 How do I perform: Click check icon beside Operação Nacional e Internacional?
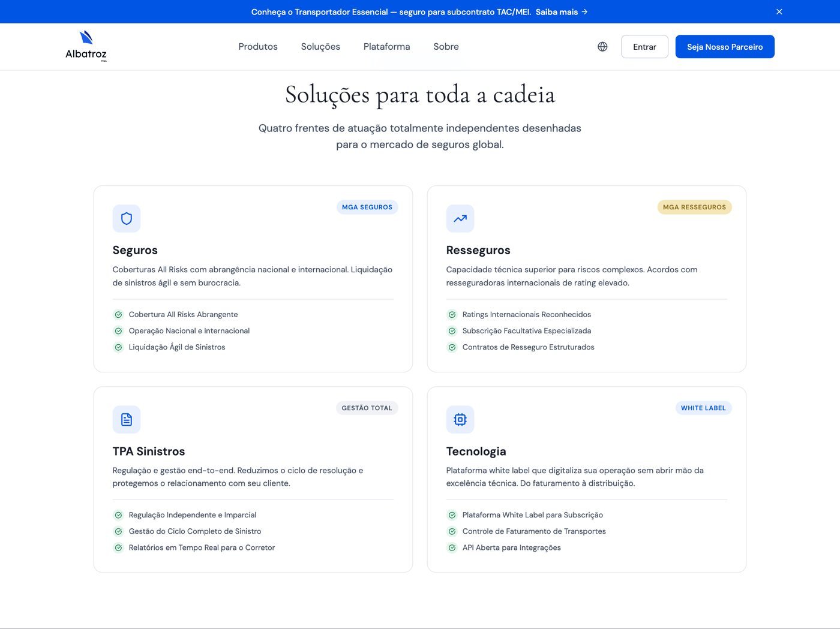[118, 330]
